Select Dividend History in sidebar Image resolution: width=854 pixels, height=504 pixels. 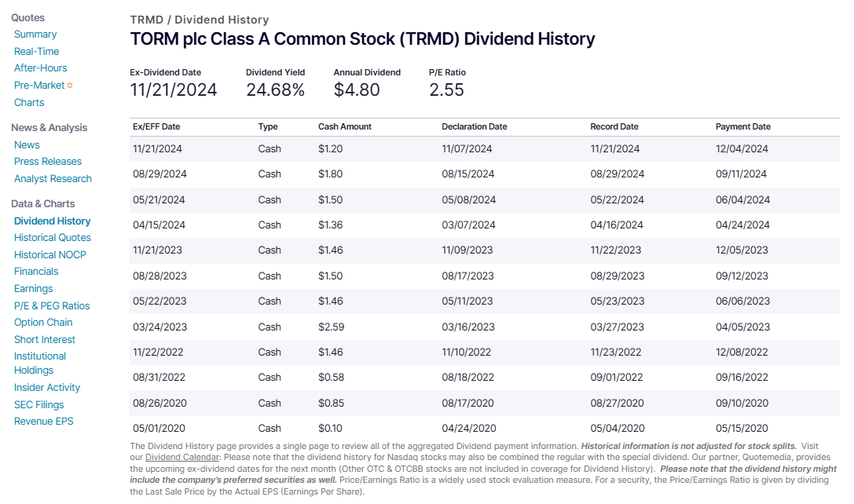point(52,221)
